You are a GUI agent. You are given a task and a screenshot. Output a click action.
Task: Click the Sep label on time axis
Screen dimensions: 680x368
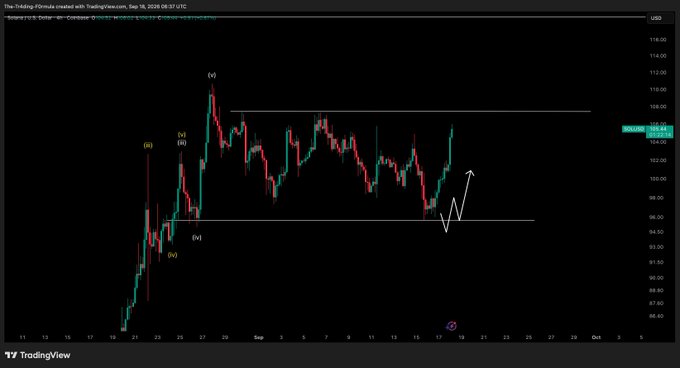click(258, 337)
